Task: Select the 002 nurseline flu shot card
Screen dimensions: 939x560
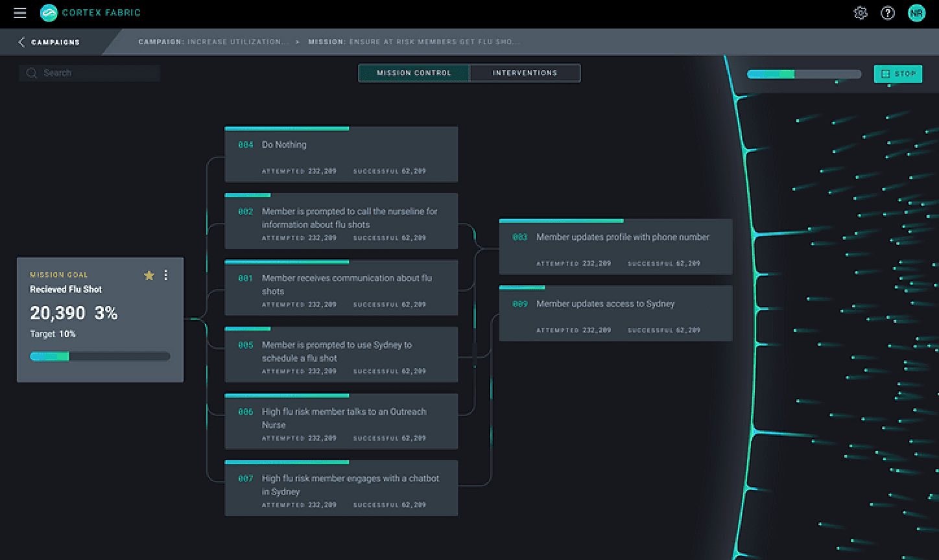Action: (341, 221)
